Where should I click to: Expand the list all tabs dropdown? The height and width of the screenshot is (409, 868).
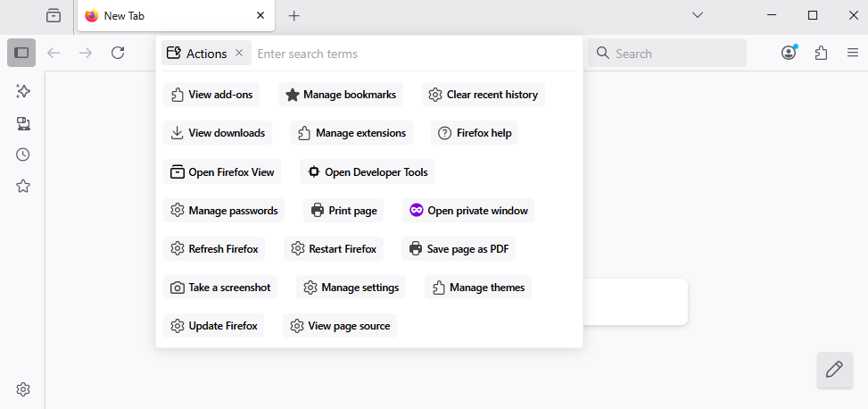pos(698,15)
